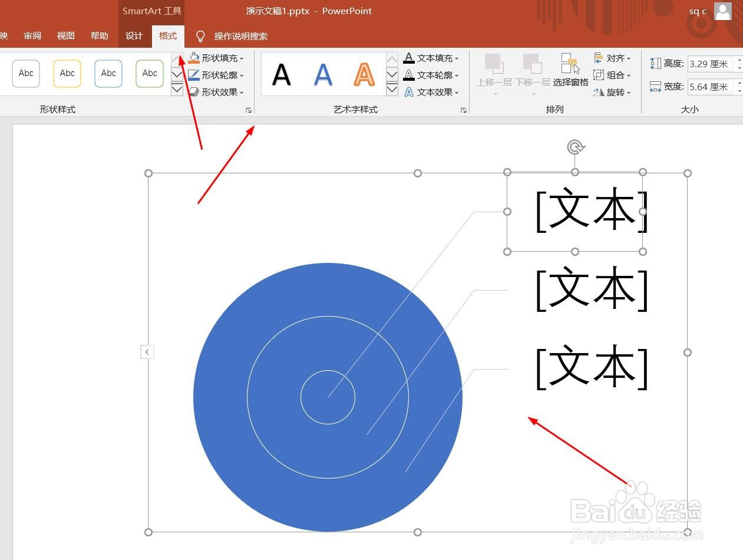
Task: Select the orange outlined A WordArt style
Action: coord(364,75)
